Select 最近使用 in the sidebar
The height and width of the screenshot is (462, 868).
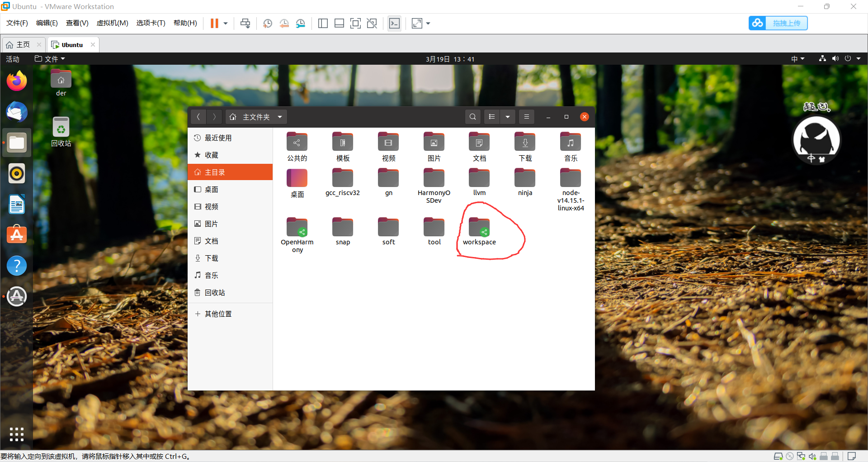(x=230, y=138)
